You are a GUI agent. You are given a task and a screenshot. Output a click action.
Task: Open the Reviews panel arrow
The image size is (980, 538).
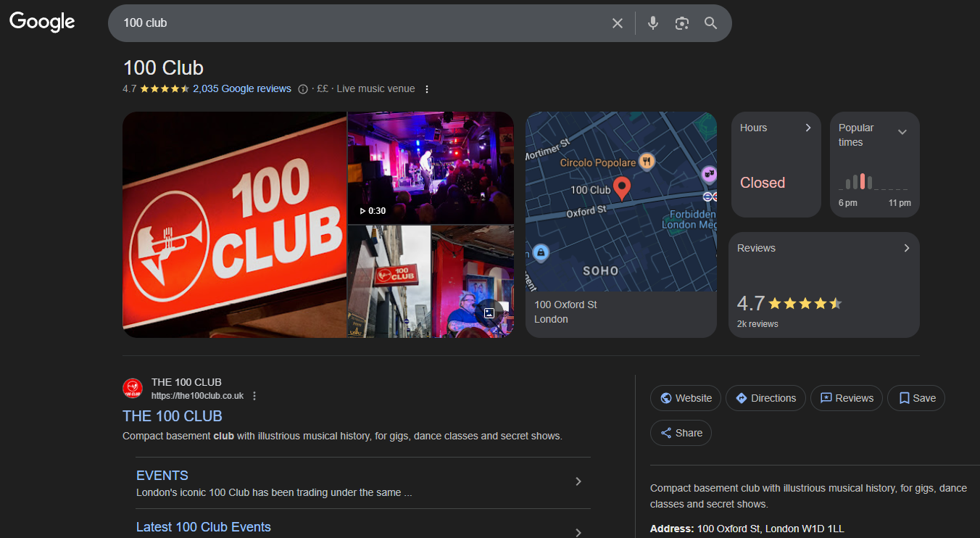[906, 247]
